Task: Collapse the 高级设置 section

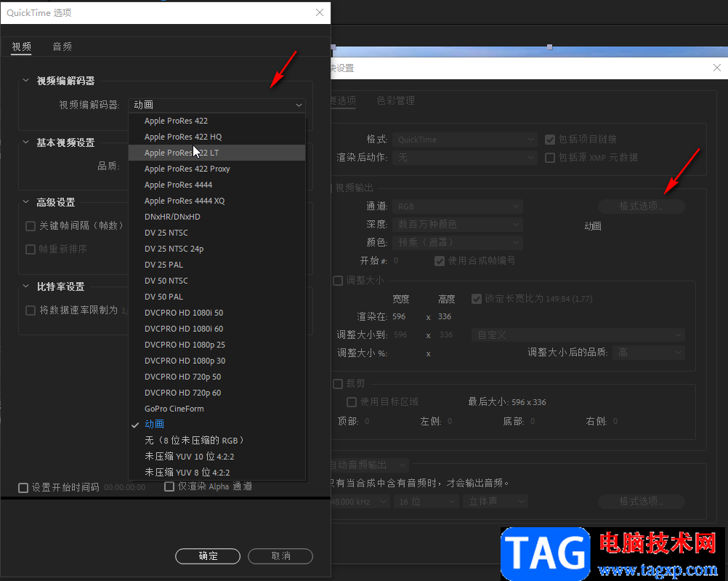Action: (x=26, y=201)
